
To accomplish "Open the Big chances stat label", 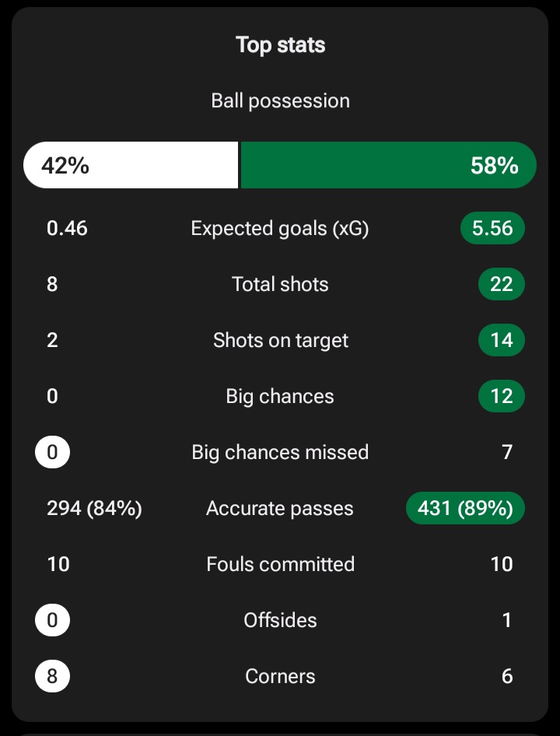I will [x=280, y=397].
